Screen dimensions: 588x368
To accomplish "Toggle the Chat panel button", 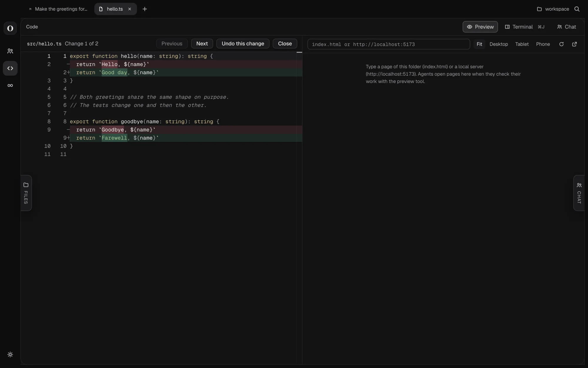I will click(x=567, y=27).
